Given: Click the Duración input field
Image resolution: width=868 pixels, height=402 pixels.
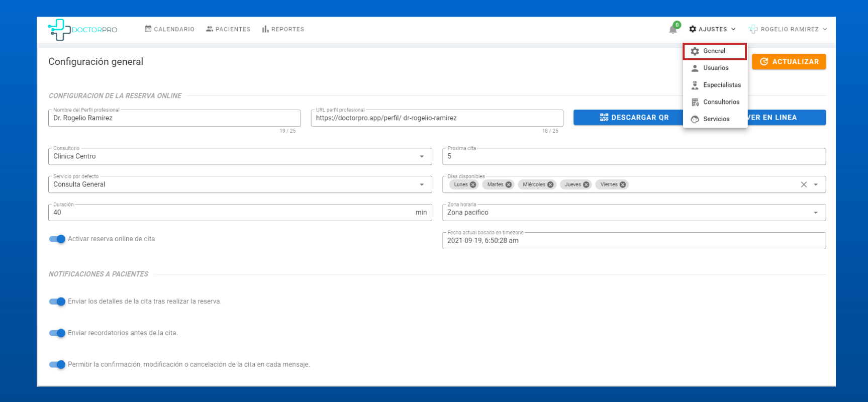Looking at the screenshot, I should tap(231, 213).
